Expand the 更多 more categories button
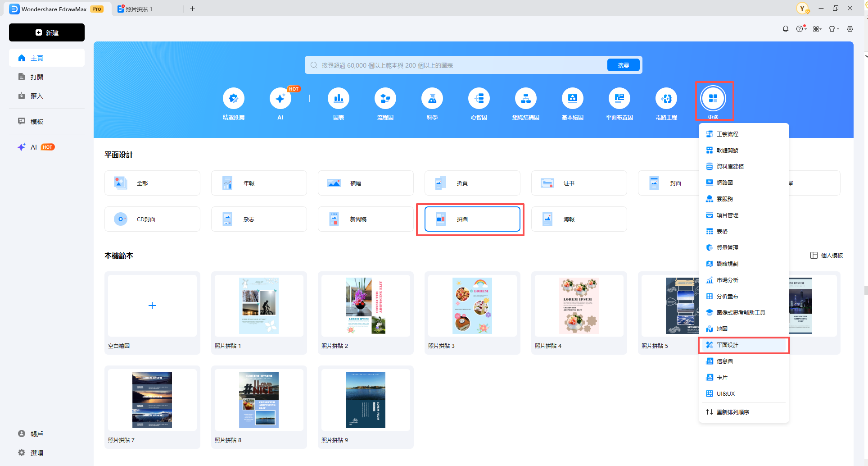 713,99
